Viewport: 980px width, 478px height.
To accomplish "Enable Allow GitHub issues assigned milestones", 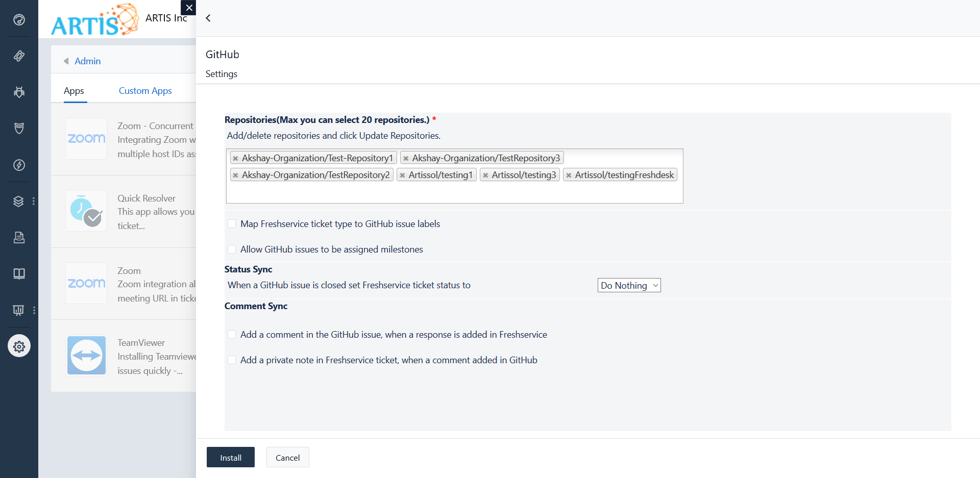I will click(x=232, y=249).
